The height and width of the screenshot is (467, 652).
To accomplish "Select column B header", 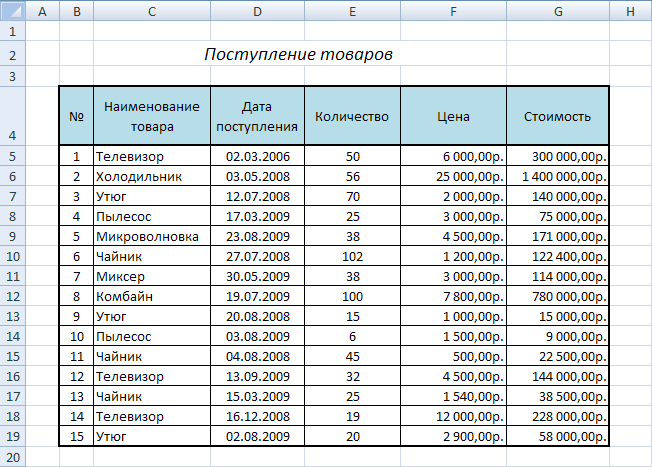I will (x=77, y=10).
